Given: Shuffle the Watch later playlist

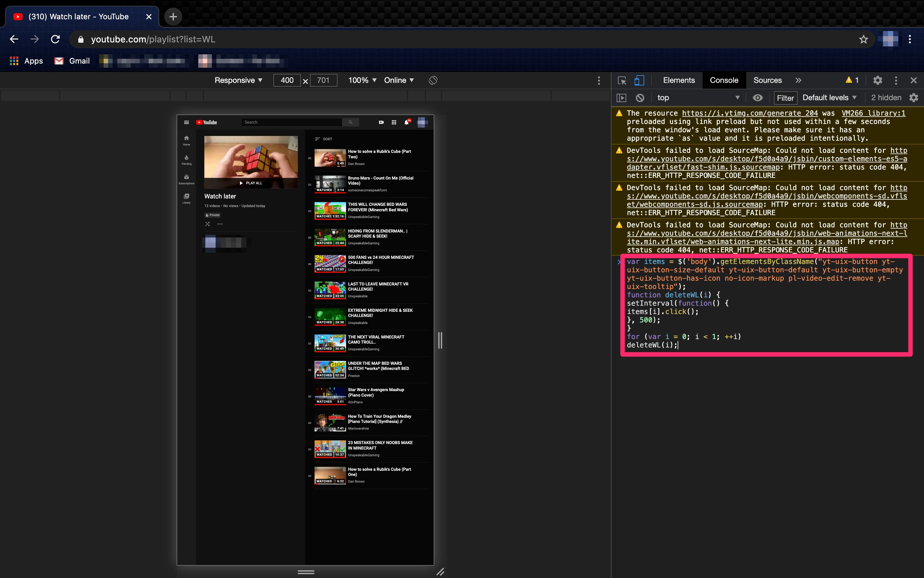Looking at the screenshot, I should (x=207, y=224).
